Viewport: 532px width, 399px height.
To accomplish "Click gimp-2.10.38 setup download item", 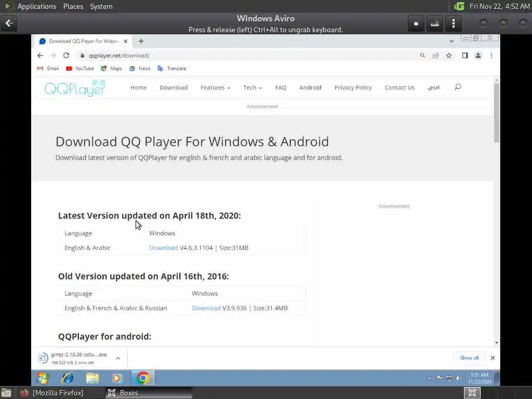I will [73, 358].
